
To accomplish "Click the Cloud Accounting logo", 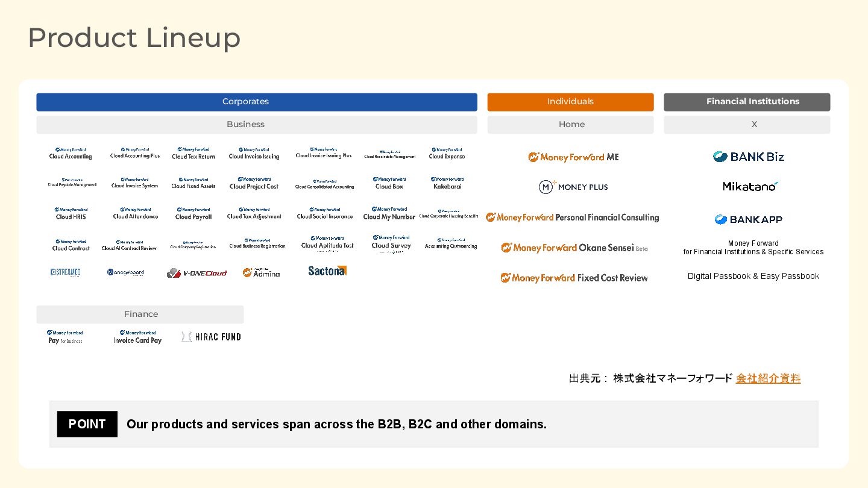I will point(71,153).
